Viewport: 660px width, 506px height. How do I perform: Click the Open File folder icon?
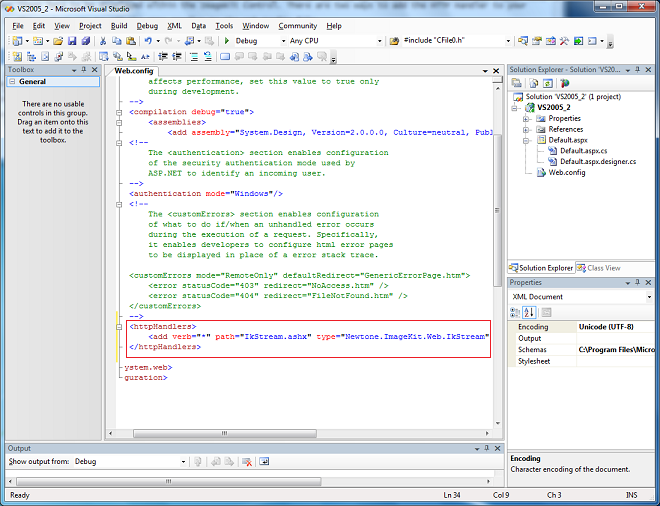pos(58,41)
